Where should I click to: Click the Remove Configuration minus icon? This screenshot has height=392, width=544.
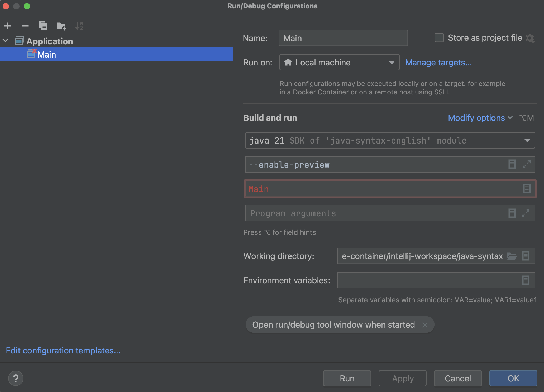tap(25, 26)
